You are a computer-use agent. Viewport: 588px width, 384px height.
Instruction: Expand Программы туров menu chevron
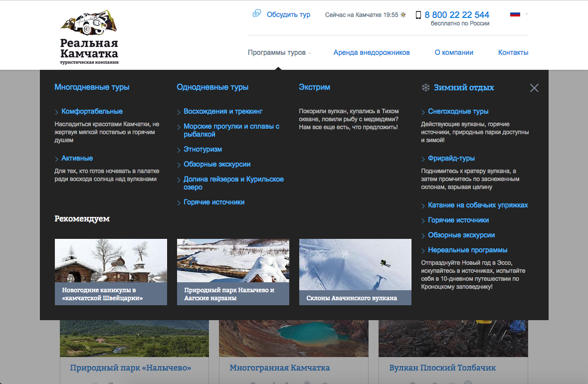[310, 53]
